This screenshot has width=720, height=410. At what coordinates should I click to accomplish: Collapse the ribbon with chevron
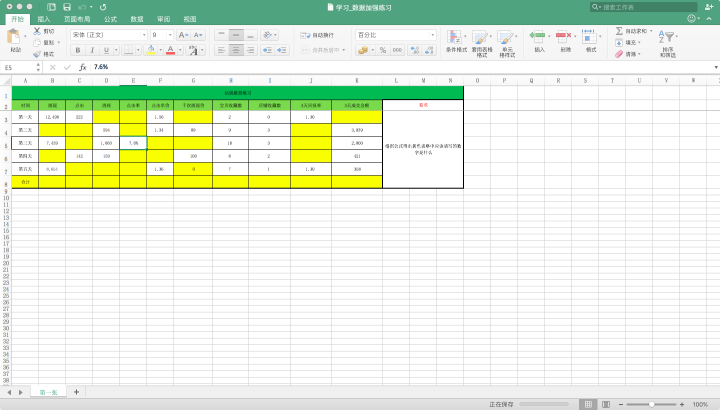[x=709, y=19]
